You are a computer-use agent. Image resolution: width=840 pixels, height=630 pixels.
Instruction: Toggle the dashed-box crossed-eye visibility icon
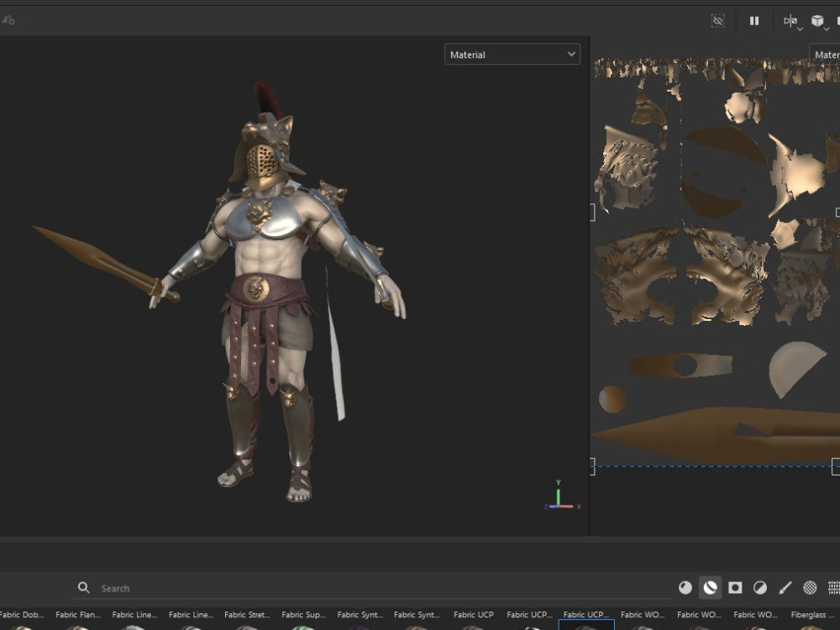tap(717, 21)
